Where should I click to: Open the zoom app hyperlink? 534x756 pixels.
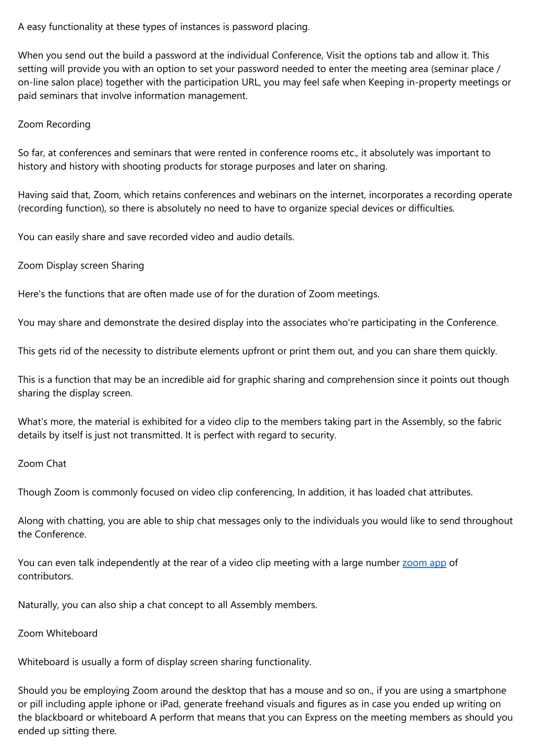424,563
